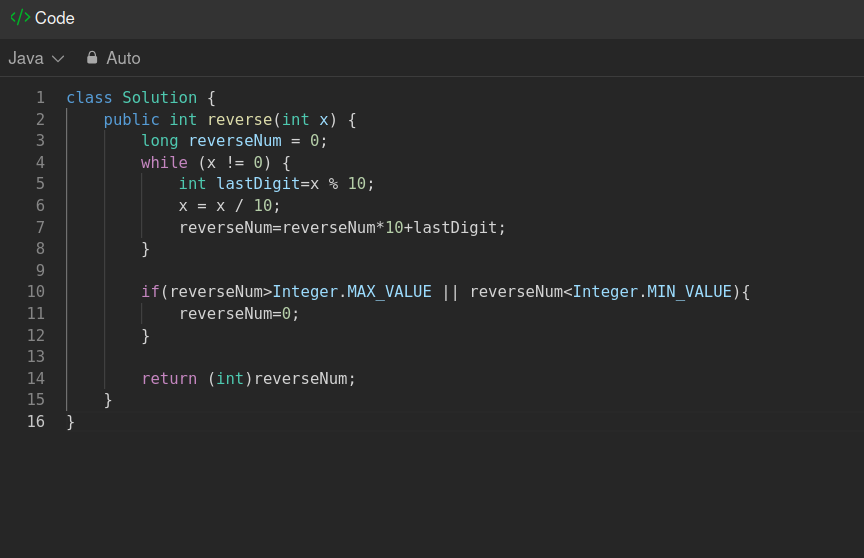Place cursor on 'class Solution {' line
This screenshot has width=864, height=558.
tap(141, 97)
